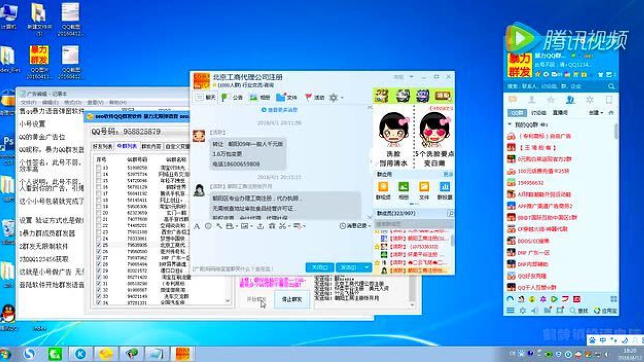Open the star Qzone icon in QQ panel
This screenshot has width=644, height=362.
[551, 99]
